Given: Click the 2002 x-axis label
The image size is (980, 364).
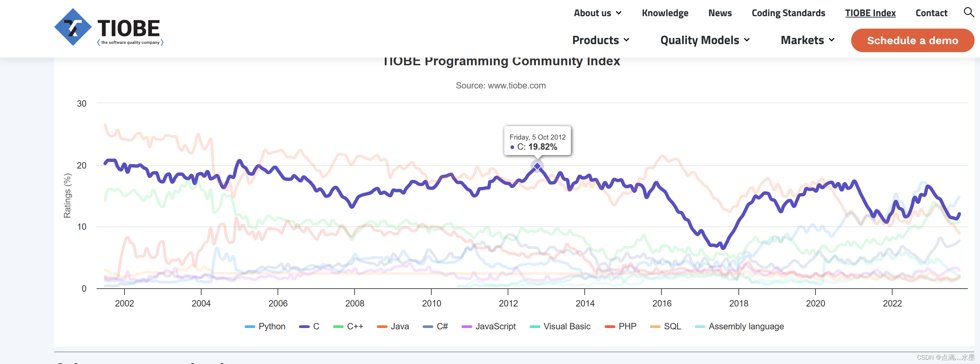Looking at the screenshot, I should click(124, 303).
